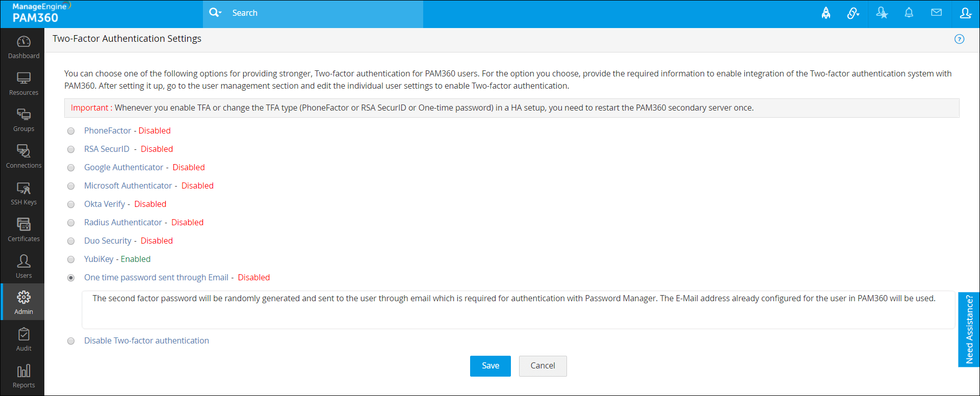980x396 pixels.
Task: Click the user with star icon
Action: [882, 13]
